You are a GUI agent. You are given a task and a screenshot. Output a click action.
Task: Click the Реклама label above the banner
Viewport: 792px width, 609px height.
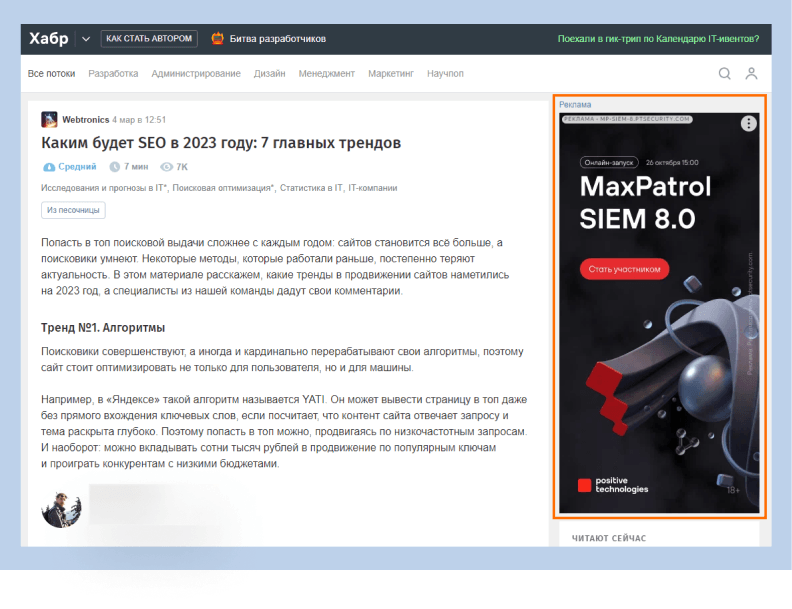click(x=575, y=105)
